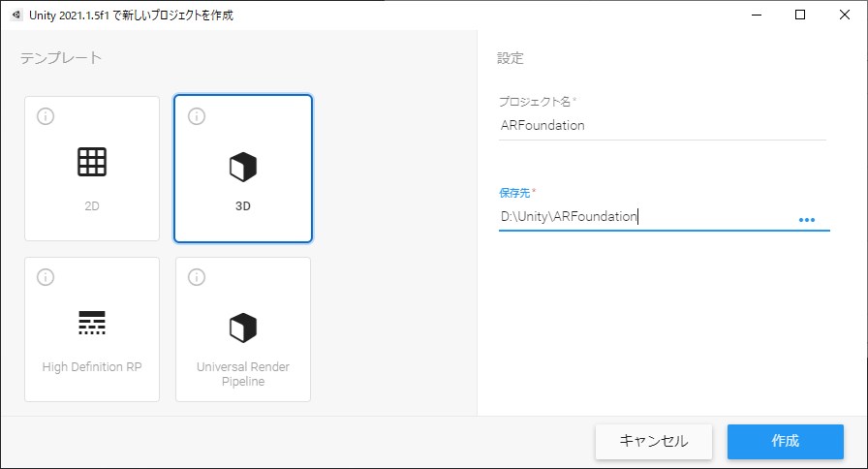The width and height of the screenshot is (868, 469).
Task: Click the テンプレート heading
Action: coord(61,57)
